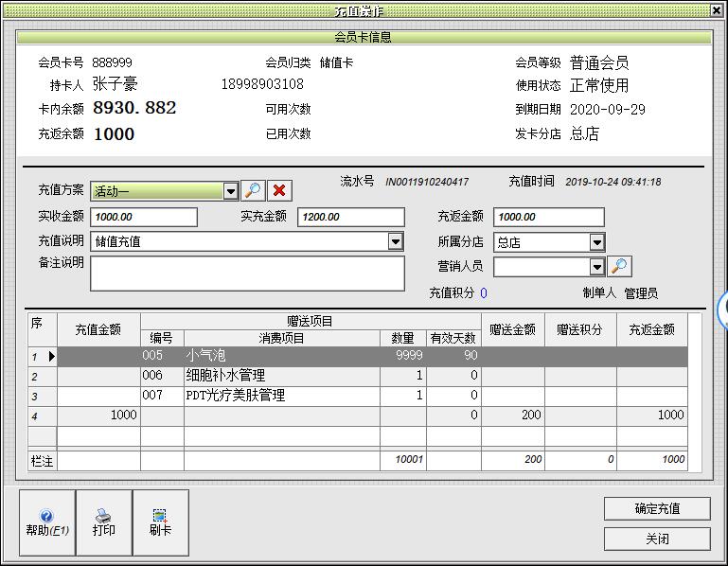This screenshot has width=728, height=566.
Task: Focus the 实收金额 input field
Action: (144, 217)
